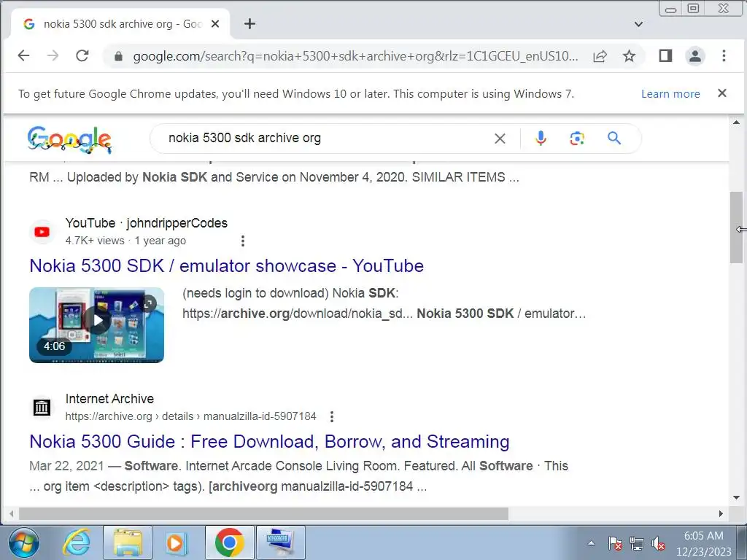
Task: Go to Google home via the logo
Action: pyautogui.click(x=69, y=139)
